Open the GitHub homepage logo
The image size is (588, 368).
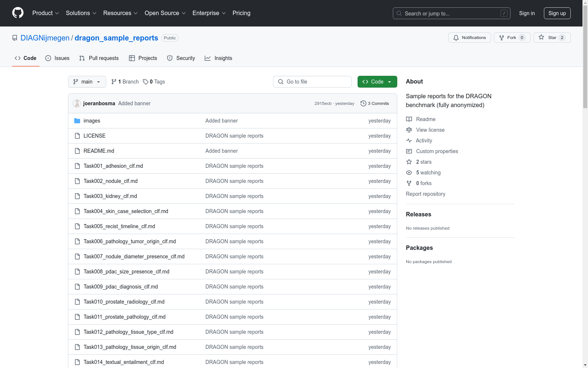pyautogui.click(x=18, y=13)
